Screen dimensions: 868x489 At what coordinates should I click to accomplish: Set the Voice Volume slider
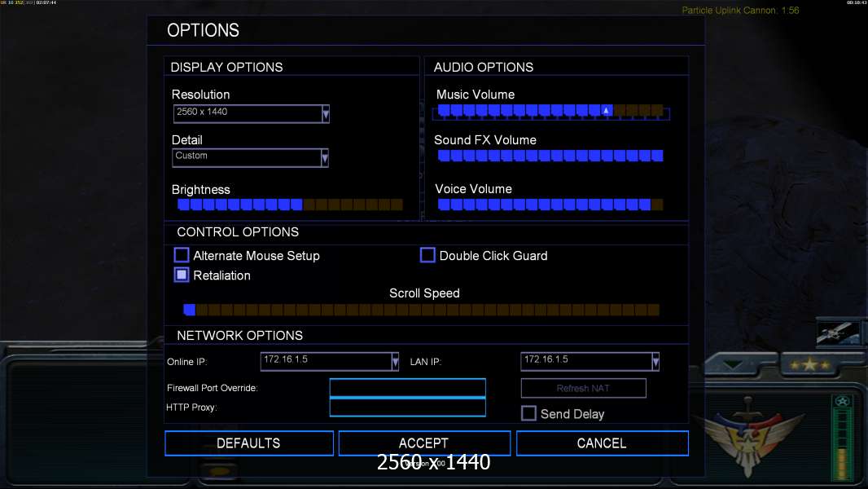point(550,205)
